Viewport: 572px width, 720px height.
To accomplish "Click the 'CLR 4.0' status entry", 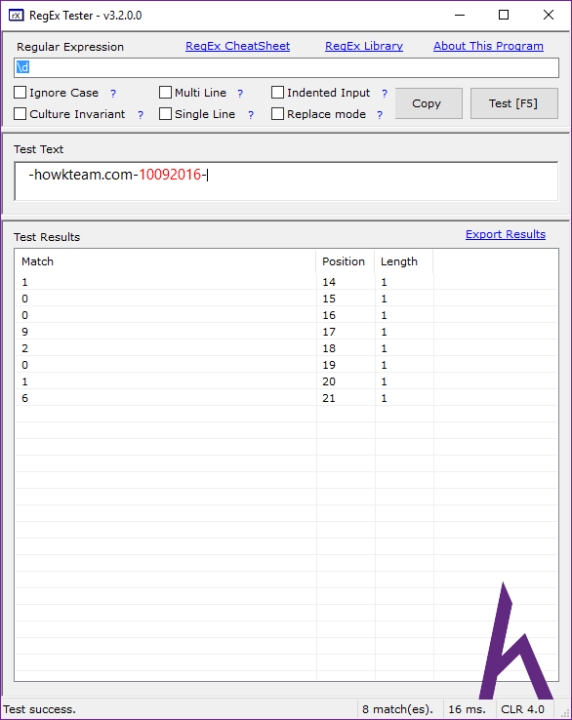I will tap(522, 709).
